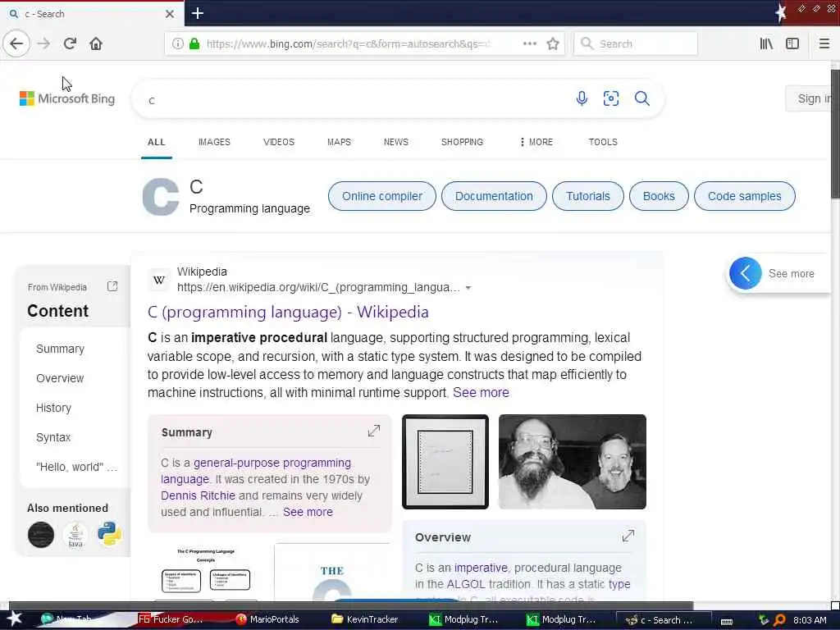Open a new tab with plus button

(197, 13)
